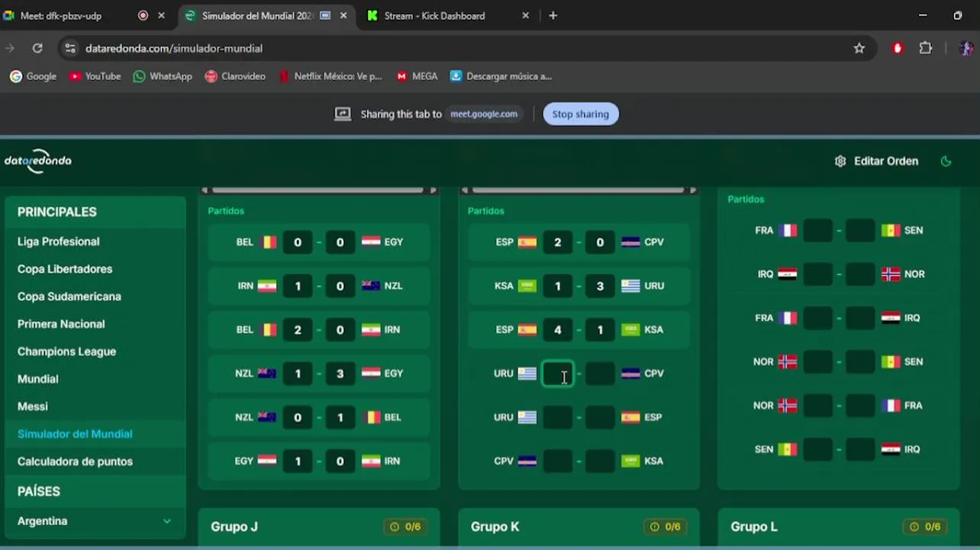980x550 pixels.
Task: Bookmark this page with star icon
Action: coord(859,48)
